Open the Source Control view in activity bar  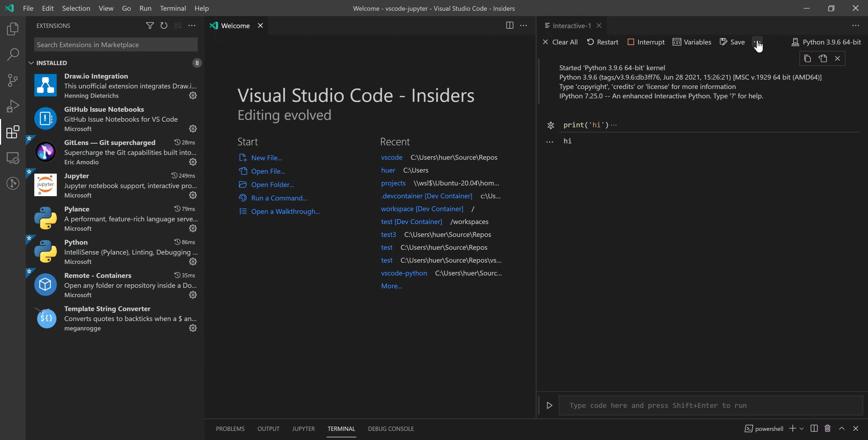click(13, 80)
